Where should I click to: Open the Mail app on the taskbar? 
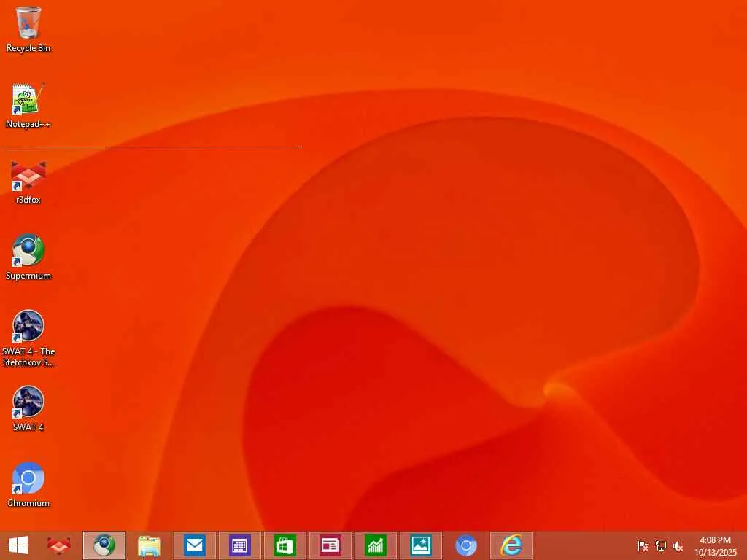pyautogui.click(x=195, y=545)
